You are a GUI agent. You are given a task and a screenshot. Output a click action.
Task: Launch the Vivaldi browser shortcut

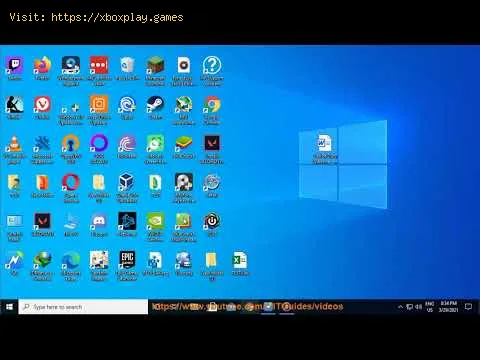[42, 105]
